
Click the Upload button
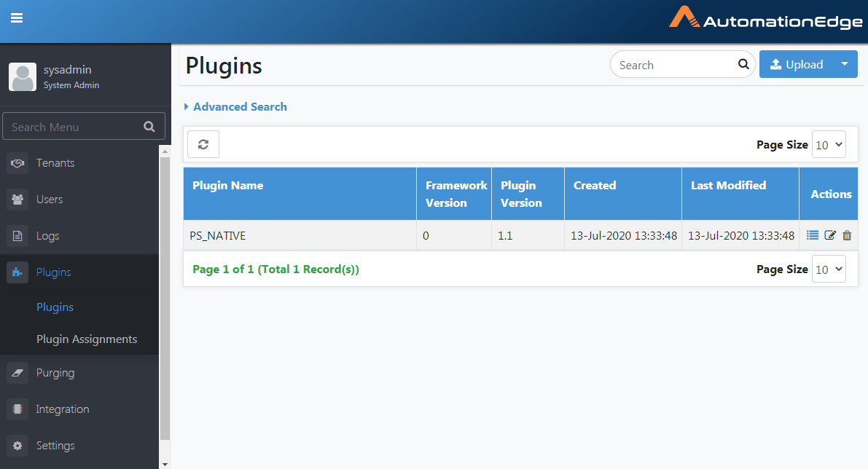(x=796, y=64)
